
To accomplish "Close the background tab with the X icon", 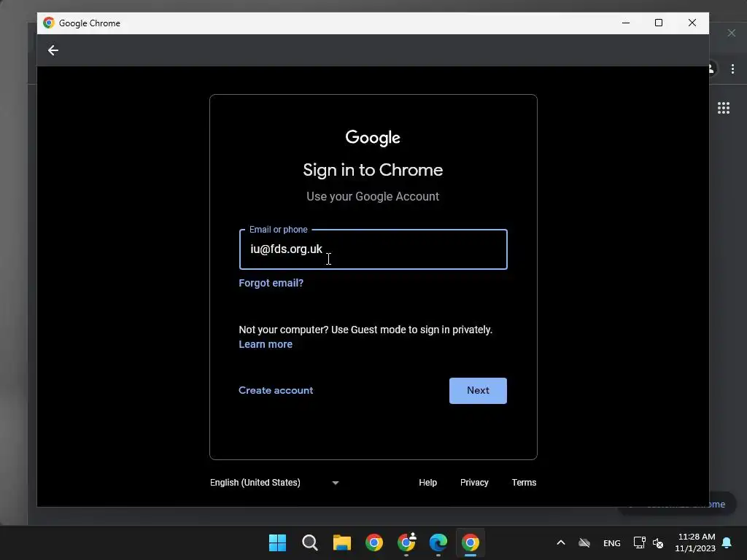I will click(731, 33).
